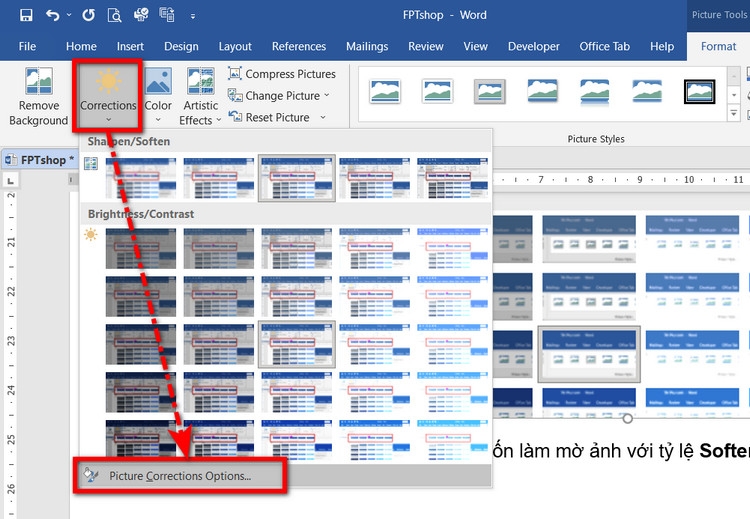Open the Undo history dropdown arrow
This screenshot has height=519, width=750.
point(69,15)
